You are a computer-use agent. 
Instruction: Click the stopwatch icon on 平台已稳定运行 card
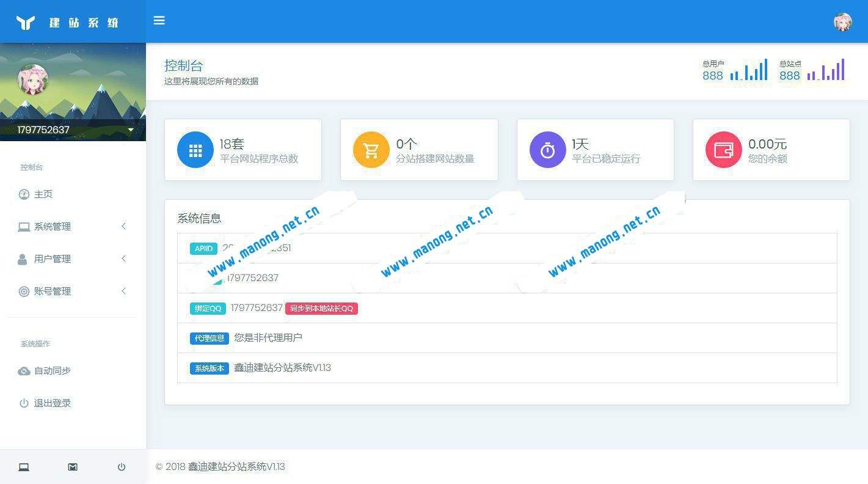[x=547, y=149]
